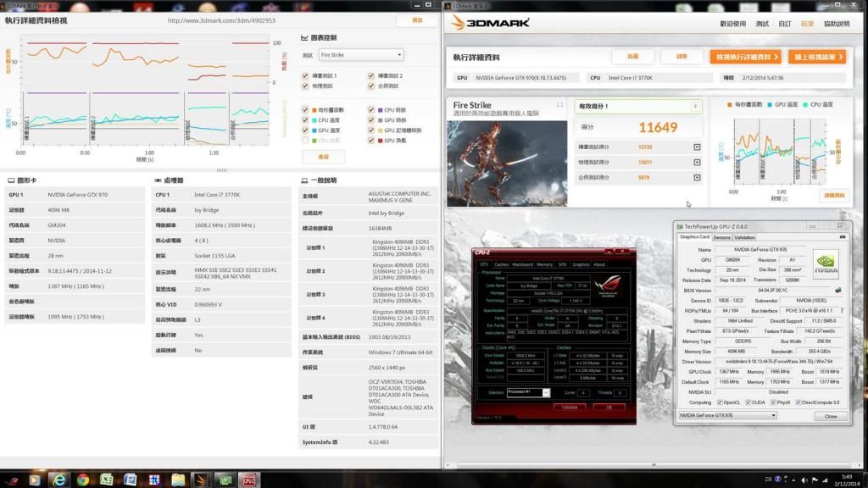Toggle the GPU temperature blue series checkbox

(x=305, y=130)
